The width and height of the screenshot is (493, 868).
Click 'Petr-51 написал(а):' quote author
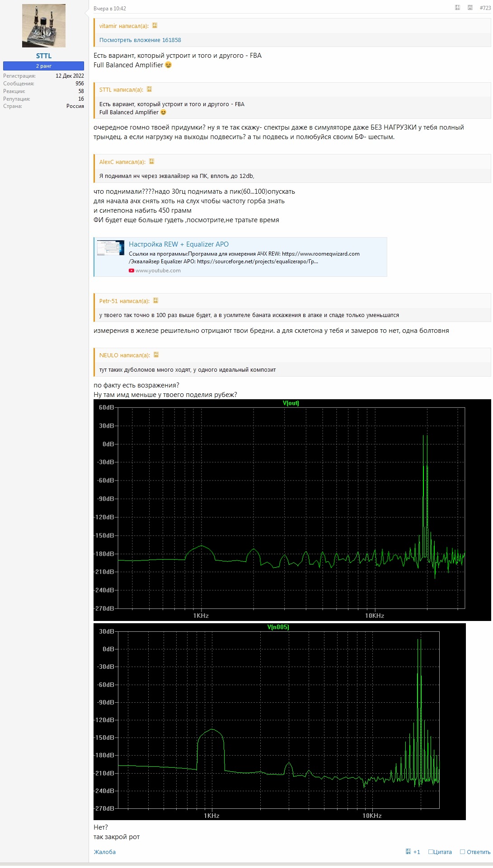[x=124, y=301]
